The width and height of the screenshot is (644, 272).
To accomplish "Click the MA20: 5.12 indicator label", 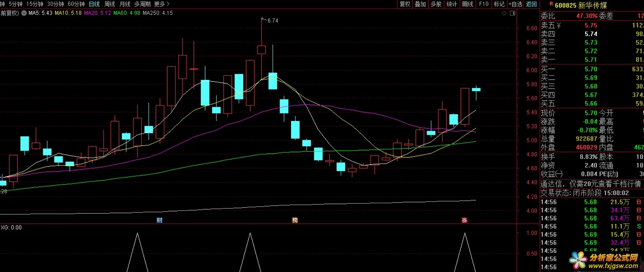I will (x=97, y=13).
